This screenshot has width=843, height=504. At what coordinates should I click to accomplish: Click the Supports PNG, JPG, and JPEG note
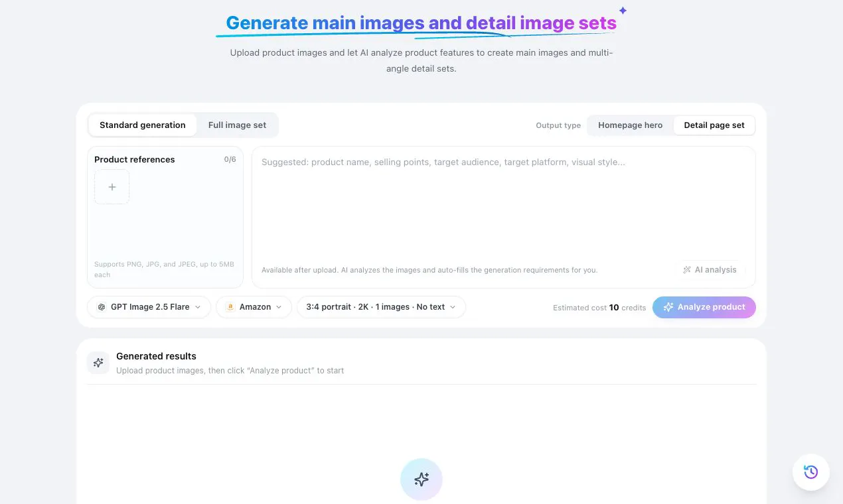(164, 269)
